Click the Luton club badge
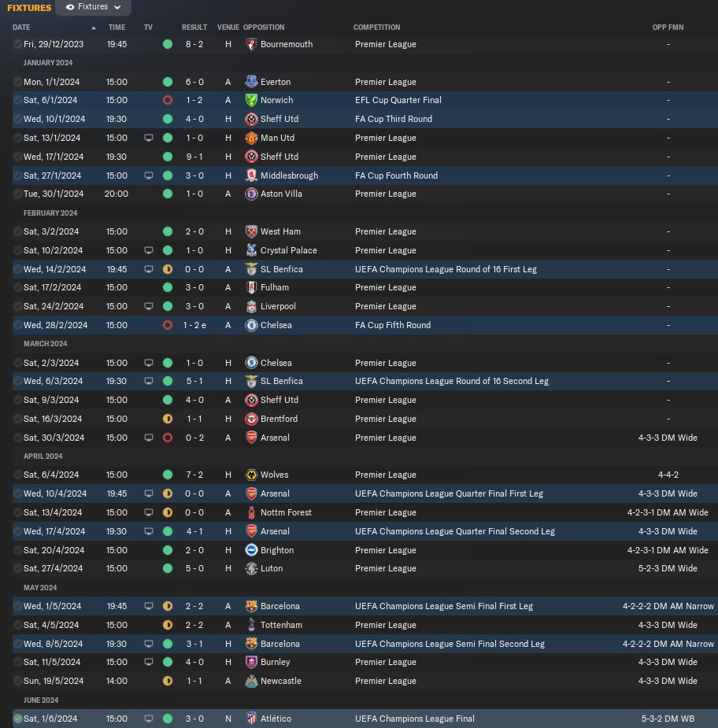The height and width of the screenshot is (728, 718). 251,568
